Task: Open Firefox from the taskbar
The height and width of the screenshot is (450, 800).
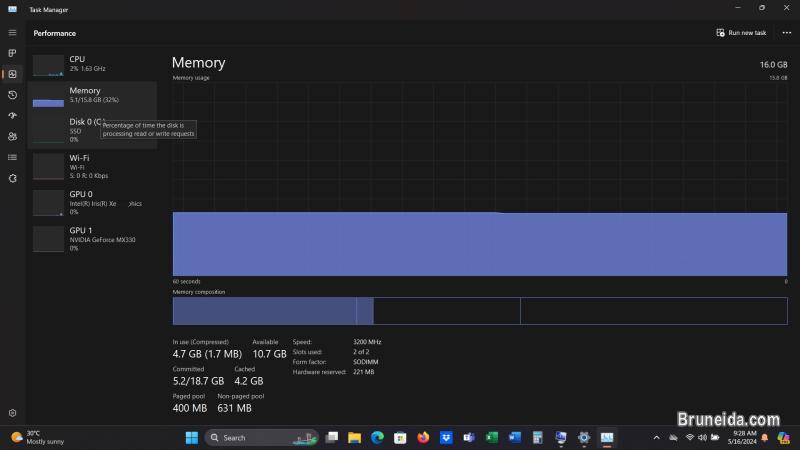Action: click(x=423, y=437)
